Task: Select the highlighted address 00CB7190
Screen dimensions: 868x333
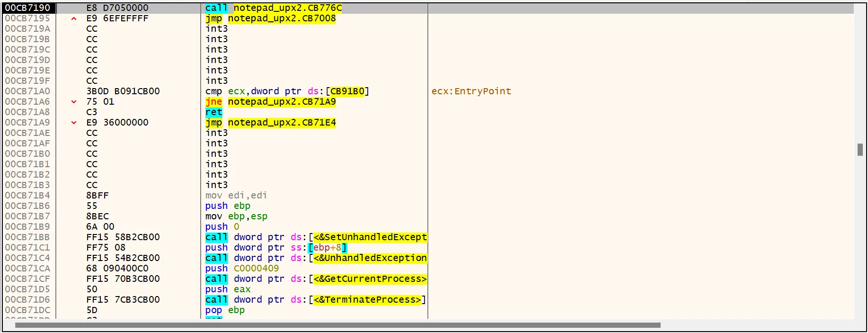Action: click(x=28, y=8)
